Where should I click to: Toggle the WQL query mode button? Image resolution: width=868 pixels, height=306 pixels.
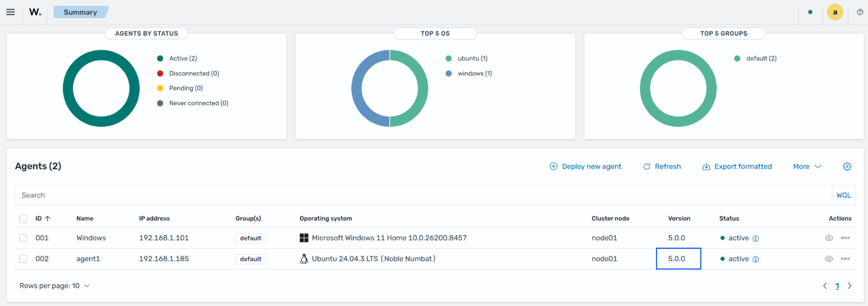pyautogui.click(x=844, y=195)
